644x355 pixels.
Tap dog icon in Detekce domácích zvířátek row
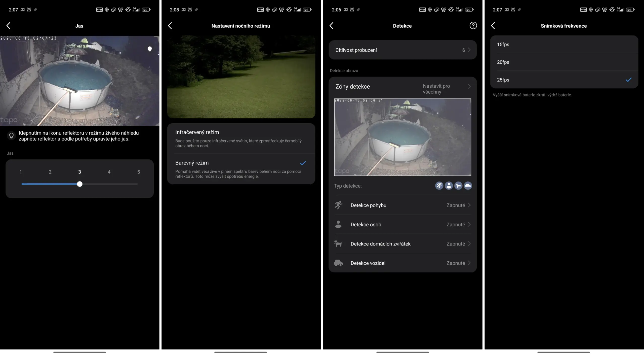338,243
